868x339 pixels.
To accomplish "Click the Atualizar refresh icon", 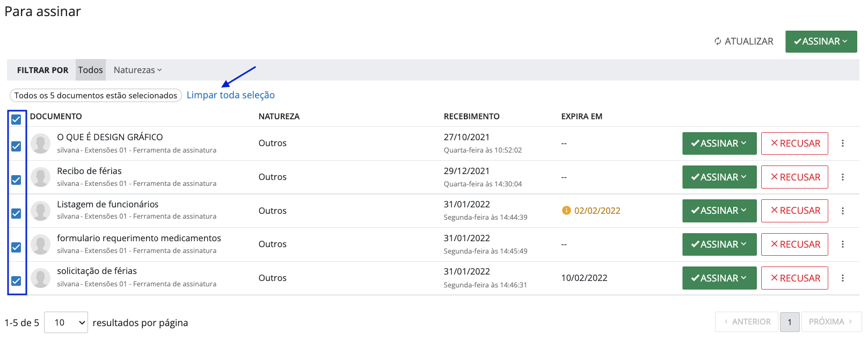I will (x=718, y=41).
